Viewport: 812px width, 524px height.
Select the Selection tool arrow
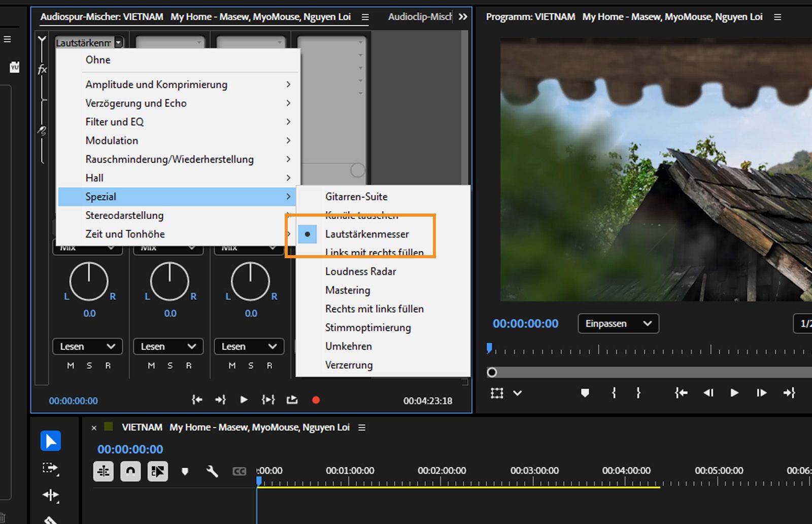pos(51,441)
